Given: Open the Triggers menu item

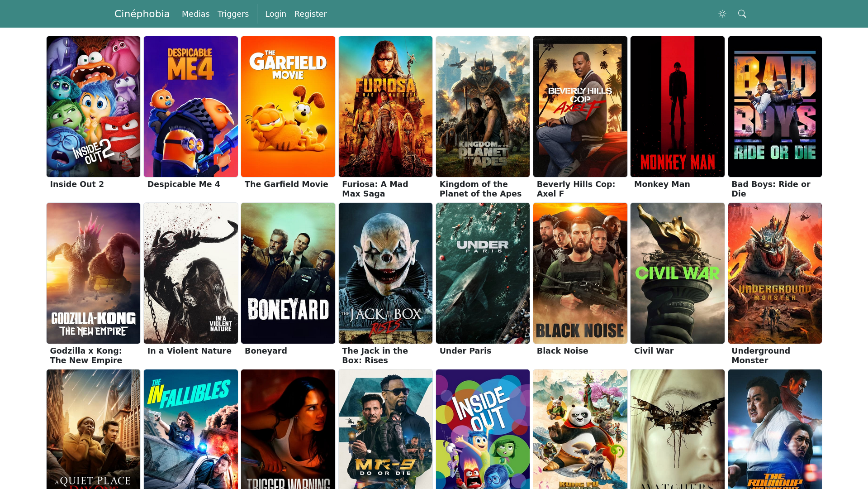Looking at the screenshot, I should click(x=233, y=14).
